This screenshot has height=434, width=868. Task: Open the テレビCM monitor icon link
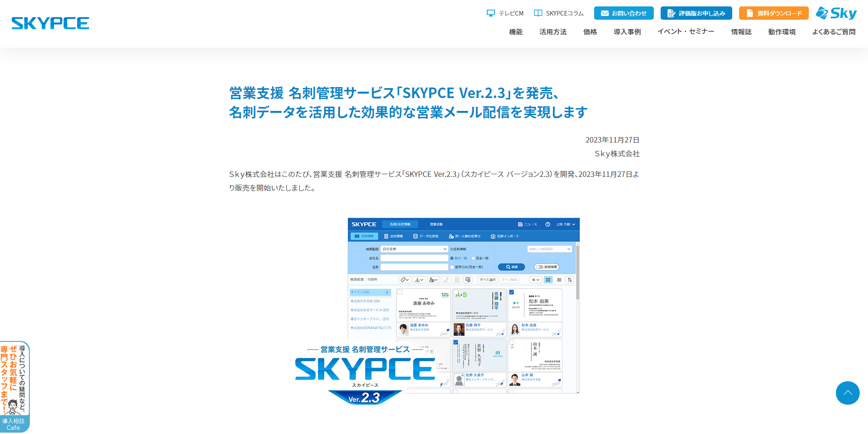point(505,13)
